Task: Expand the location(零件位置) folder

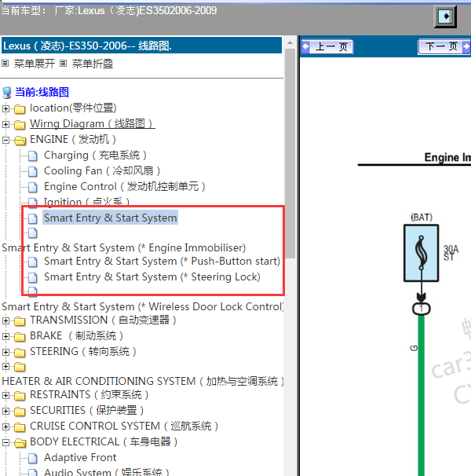Action: click(x=5, y=108)
